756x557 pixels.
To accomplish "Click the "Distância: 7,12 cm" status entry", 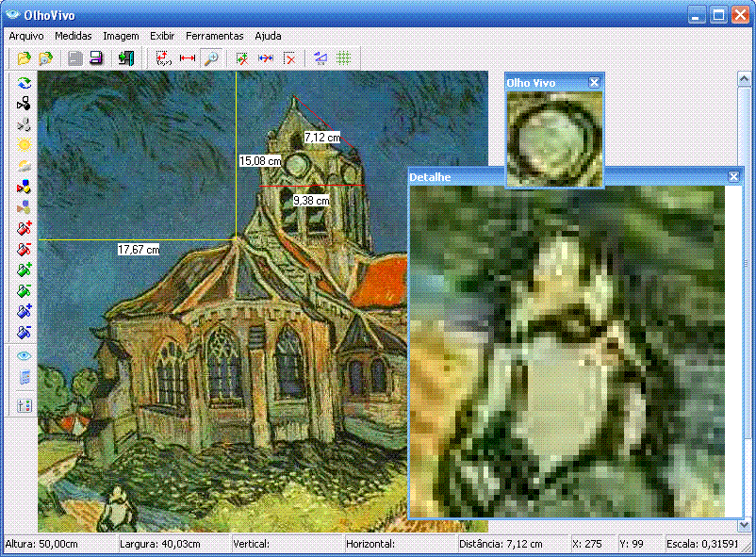I will pyautogui.click(x=513, y=545).
